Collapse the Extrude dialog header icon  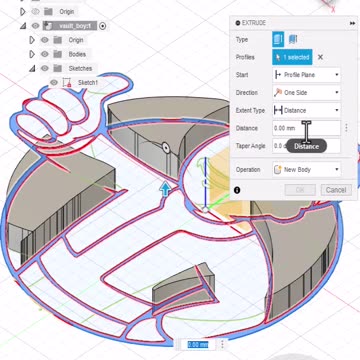[238, 23]
